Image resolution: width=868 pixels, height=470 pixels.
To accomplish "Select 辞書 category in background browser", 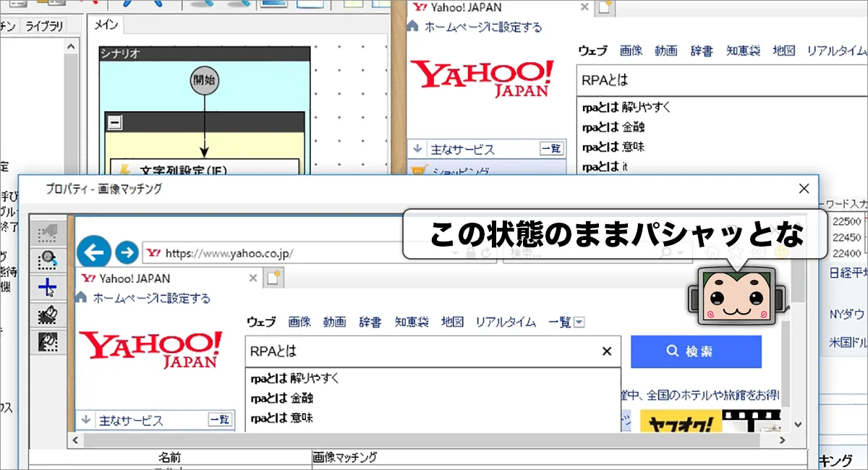I will pyautogui.click(x=702, y=51).
